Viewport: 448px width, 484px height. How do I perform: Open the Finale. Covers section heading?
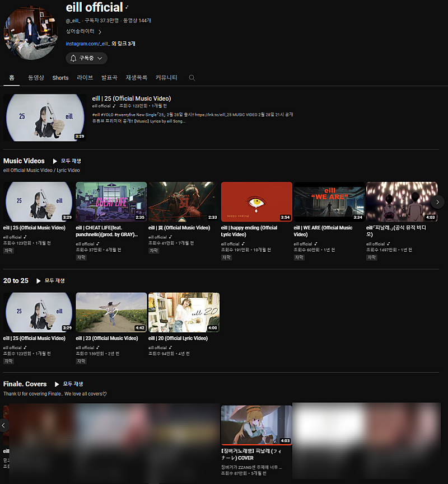[25, 384]
